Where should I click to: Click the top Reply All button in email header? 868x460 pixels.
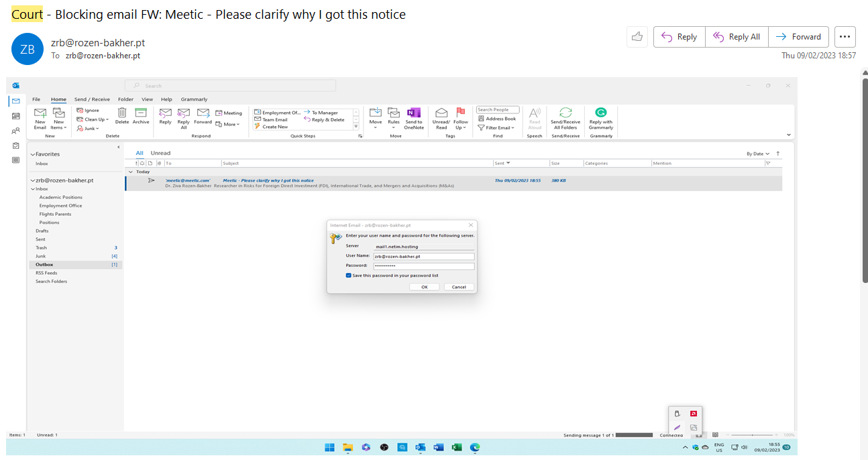pyautogui.click(x=737, y=37)
